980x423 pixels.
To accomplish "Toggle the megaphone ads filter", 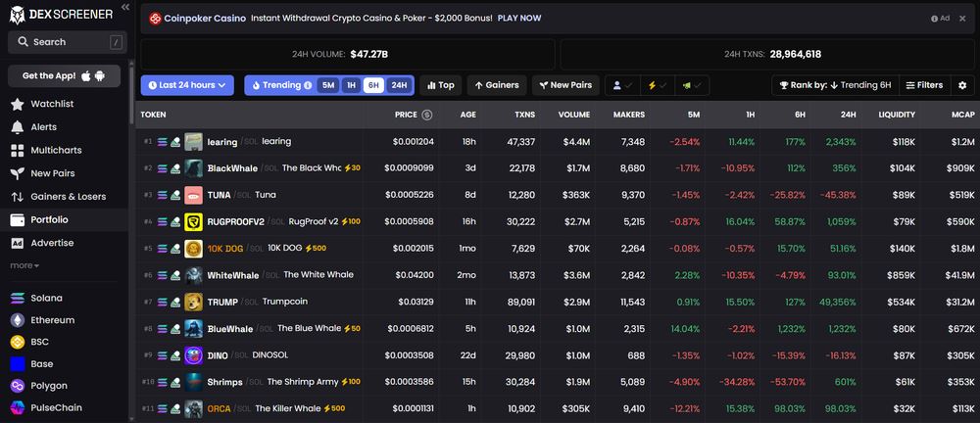I will click(692, 85).
